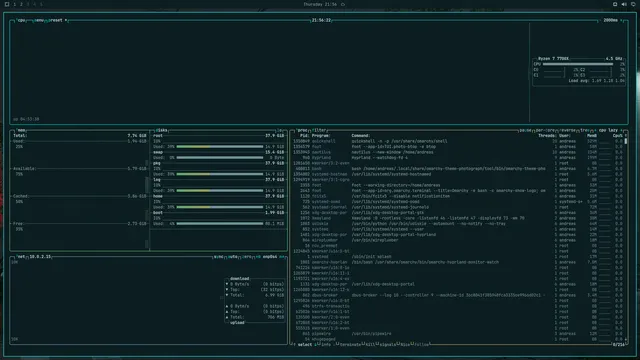Toggle the pause option in proc box
The width and height of the screenshot is (640, 360).
click(x=525, y=130)
